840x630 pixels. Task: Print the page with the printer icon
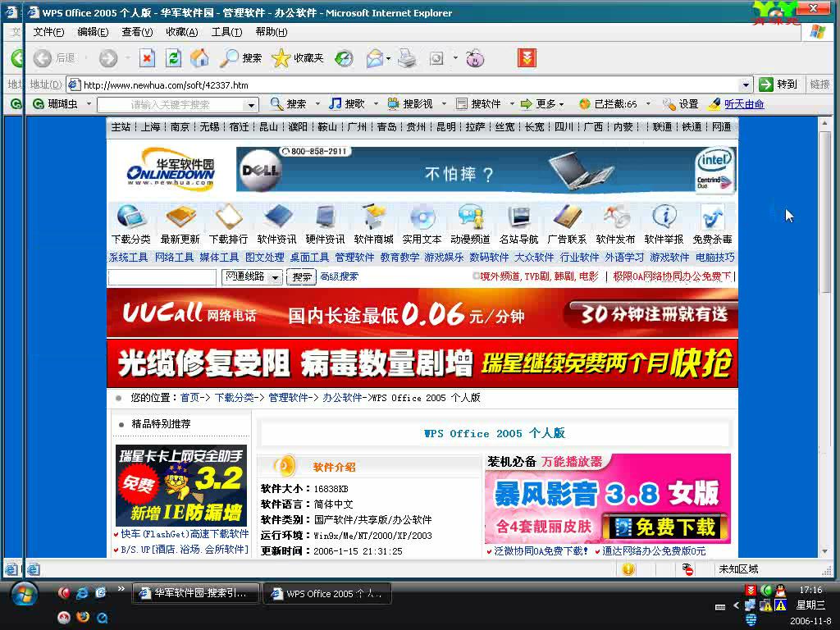click(x=407, y=58)
